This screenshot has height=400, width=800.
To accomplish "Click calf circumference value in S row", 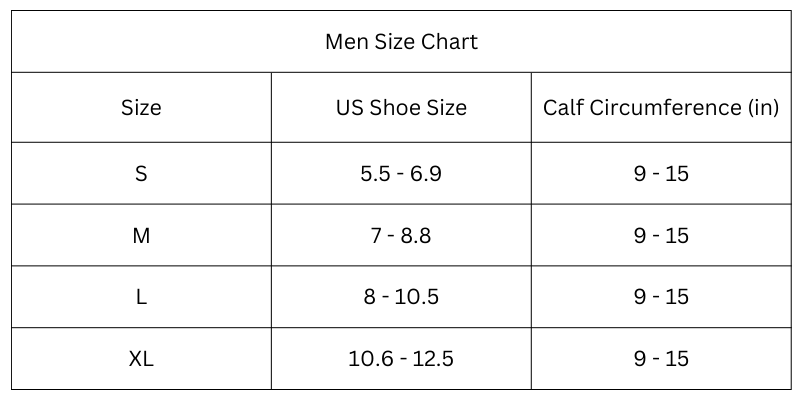I will [661, 173].
